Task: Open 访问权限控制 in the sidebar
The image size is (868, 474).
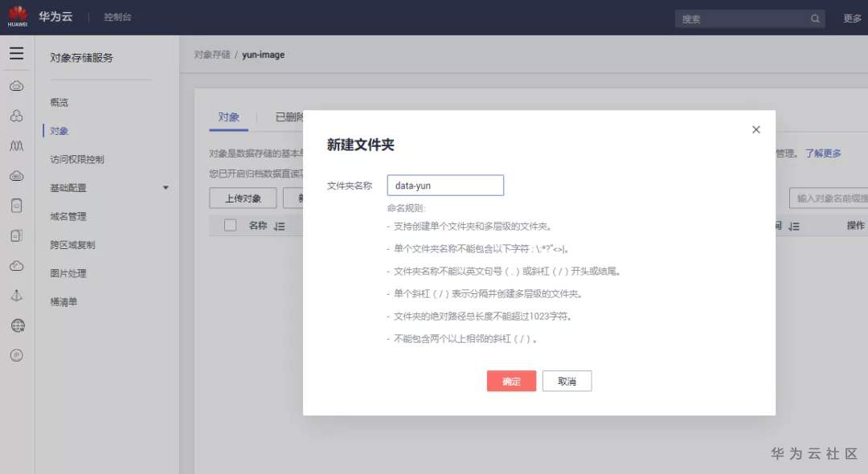Action: 77,159
